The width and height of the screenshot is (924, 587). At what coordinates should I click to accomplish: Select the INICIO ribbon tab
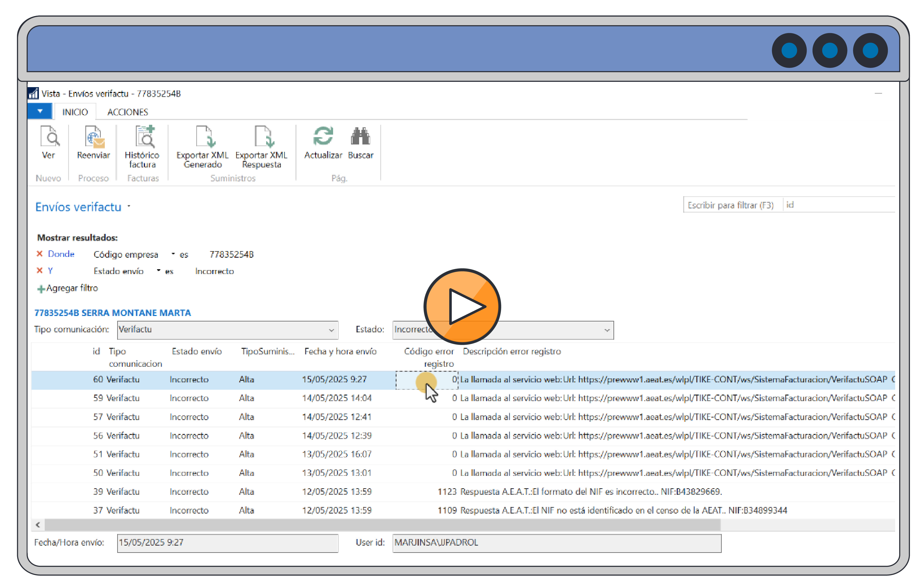pyautogui.click(x=75, y=112)
